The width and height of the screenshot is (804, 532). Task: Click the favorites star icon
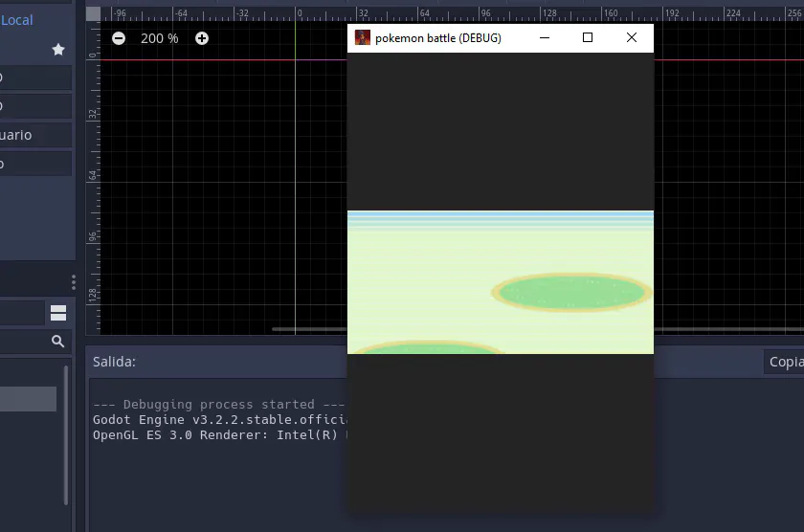[x=58, y=50]
